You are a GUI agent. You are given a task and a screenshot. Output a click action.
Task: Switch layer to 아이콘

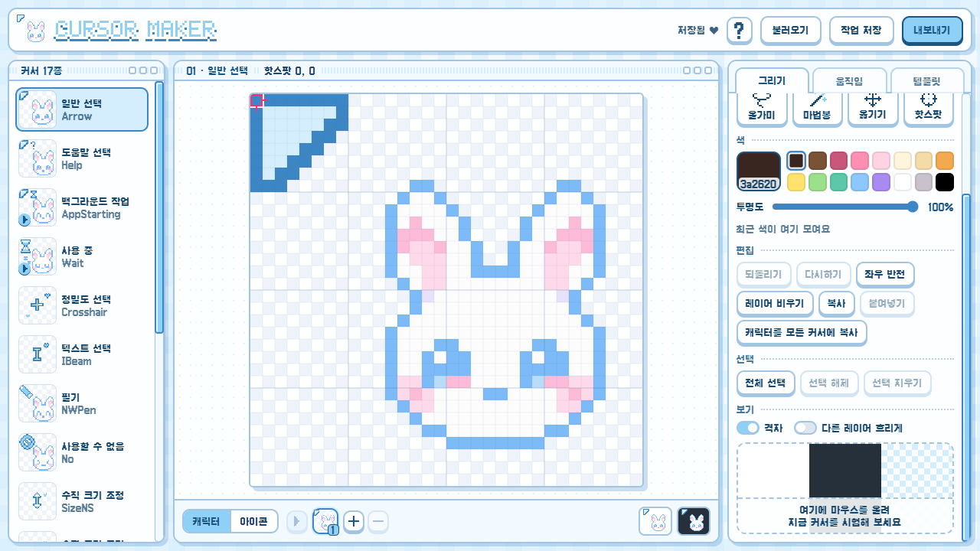[x=253, y=522]
